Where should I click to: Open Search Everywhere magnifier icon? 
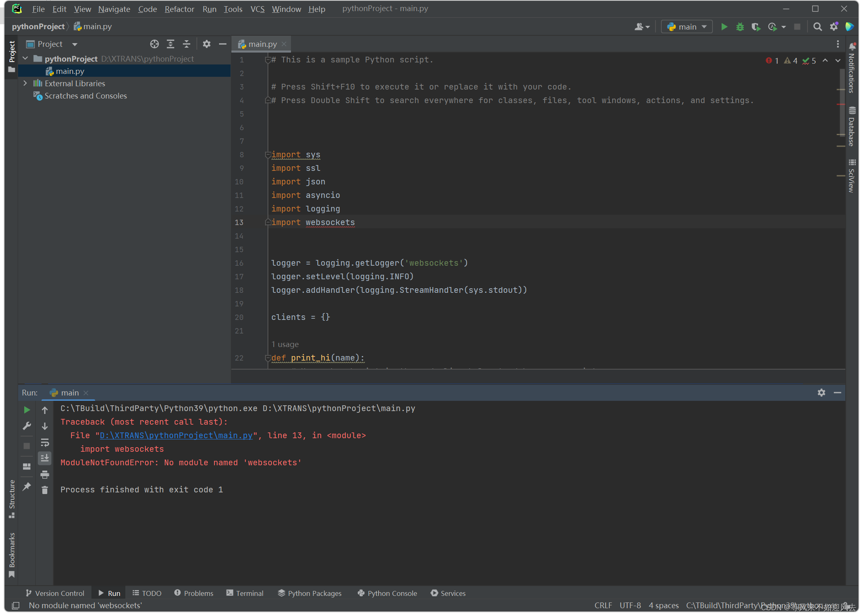tap(817, 27)
